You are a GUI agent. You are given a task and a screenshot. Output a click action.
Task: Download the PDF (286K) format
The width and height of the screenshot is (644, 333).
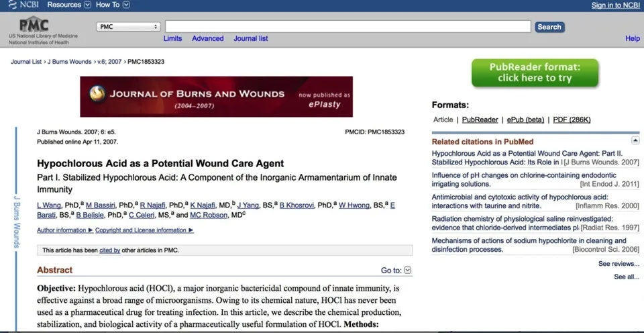[572, 120]
